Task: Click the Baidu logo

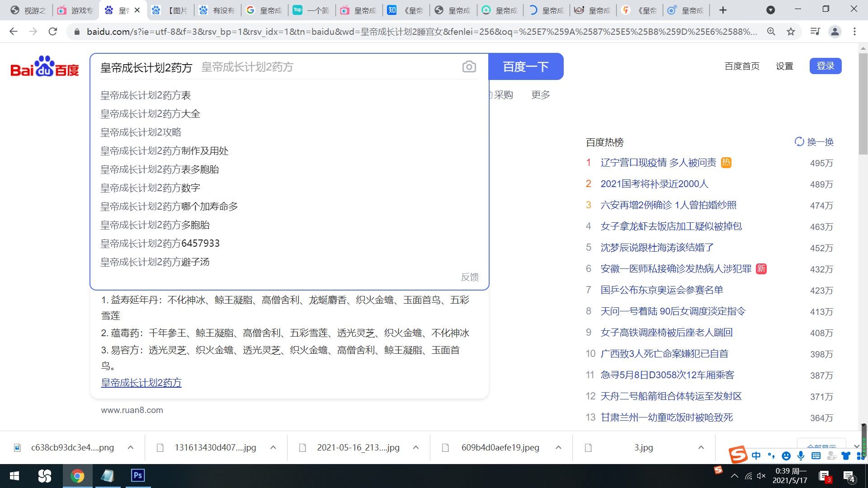Action: [x=44, y=66]
